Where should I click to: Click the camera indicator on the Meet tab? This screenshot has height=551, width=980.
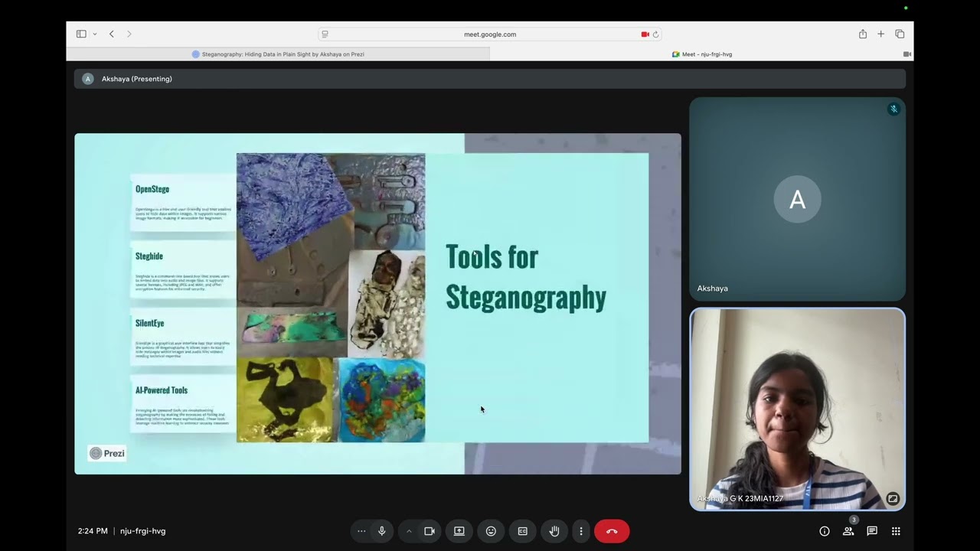(x=907, y=54)
